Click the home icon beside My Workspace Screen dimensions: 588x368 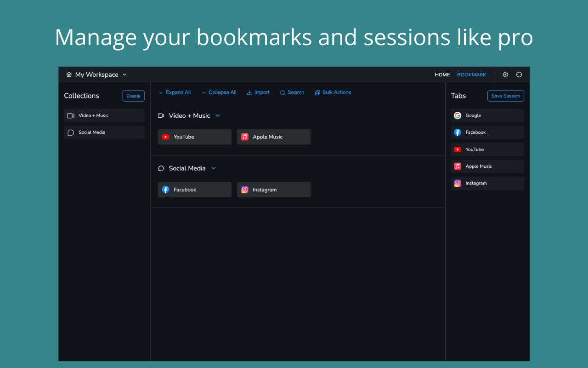click(x=69, y=75)
